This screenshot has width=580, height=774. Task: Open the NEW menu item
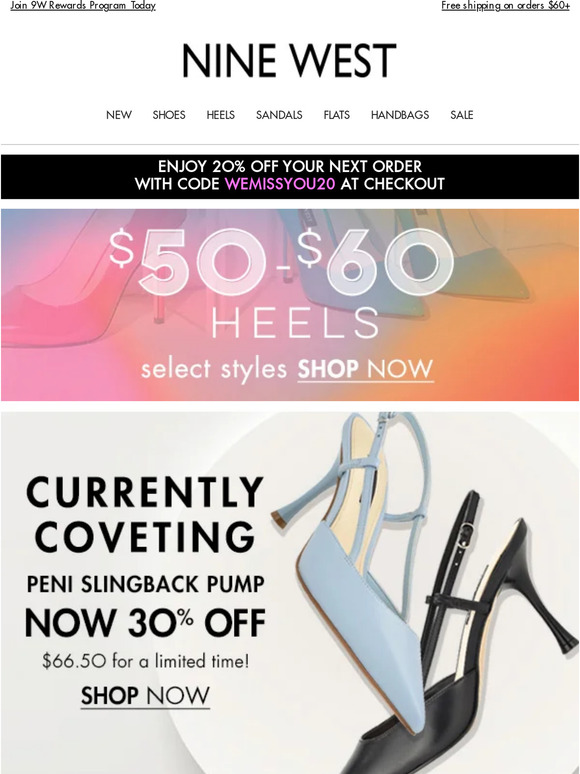tap(119, 115)
